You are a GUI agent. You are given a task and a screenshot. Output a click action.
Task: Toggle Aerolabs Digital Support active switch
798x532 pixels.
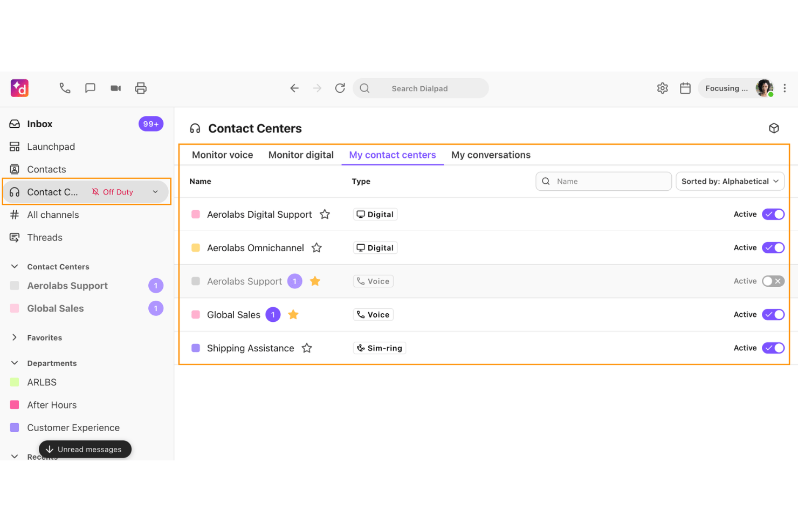773,215
